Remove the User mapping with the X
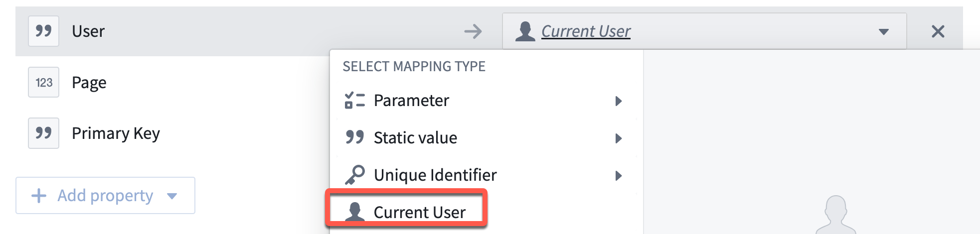Image resolution: width=980 pixels, height=234 pixels. [x=938, y=31]
